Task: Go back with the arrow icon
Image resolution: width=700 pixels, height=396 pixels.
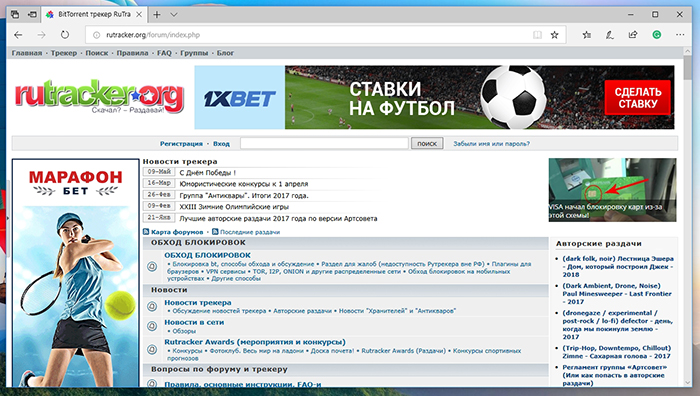Action: click(18, 35)
